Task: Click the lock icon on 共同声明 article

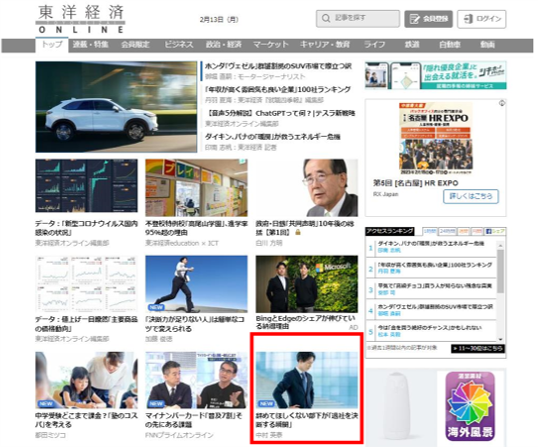Action: (x=298, y=232)
